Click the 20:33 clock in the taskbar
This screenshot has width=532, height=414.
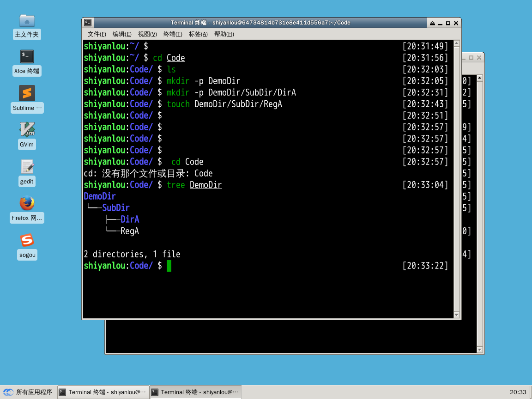[x=518, y=392]
